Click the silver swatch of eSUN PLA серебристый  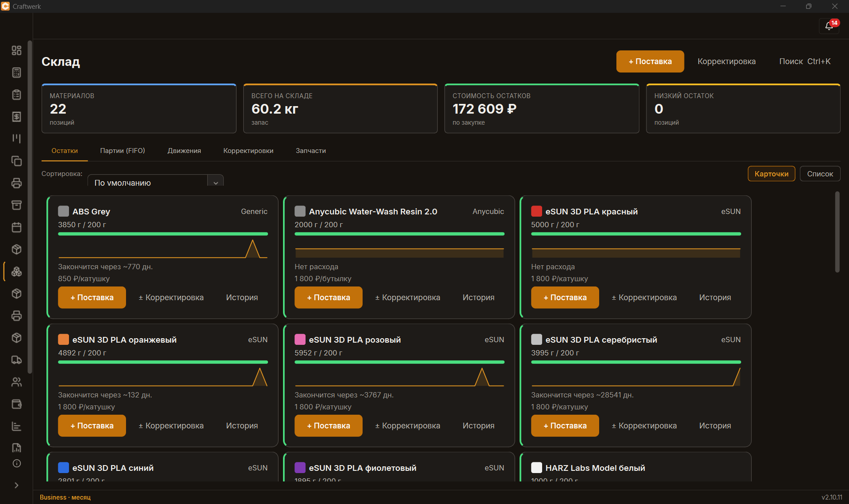[x=536, y=340]
